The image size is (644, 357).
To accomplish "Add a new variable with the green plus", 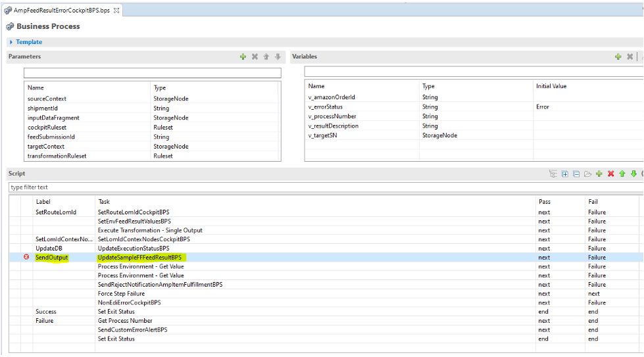I will 618,57.
